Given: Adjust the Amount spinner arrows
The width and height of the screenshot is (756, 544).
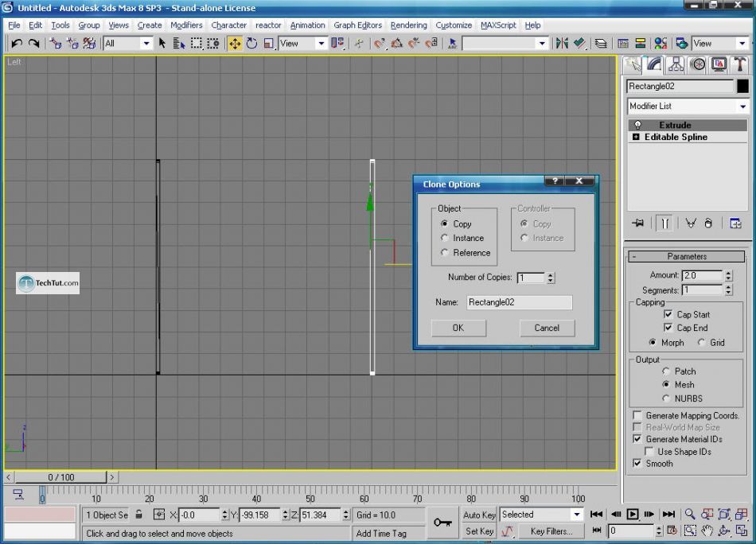Looking at the screenshot, I should click(x=728, y=275).
